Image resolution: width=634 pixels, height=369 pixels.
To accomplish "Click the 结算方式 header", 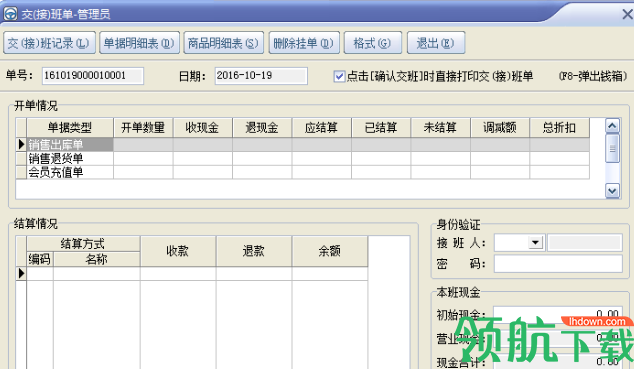I will 83,244.
